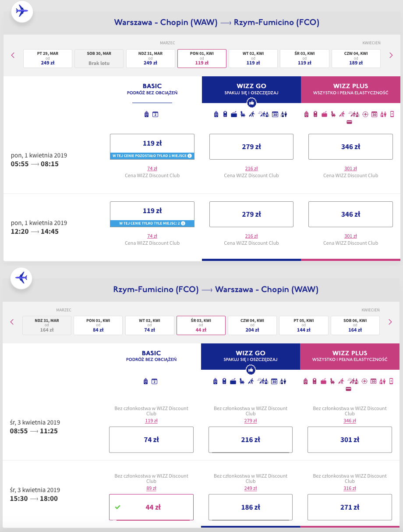Click the trolley bag icon under return WIZZ GO
Screen dimensions: 403x532
(224, 382)
